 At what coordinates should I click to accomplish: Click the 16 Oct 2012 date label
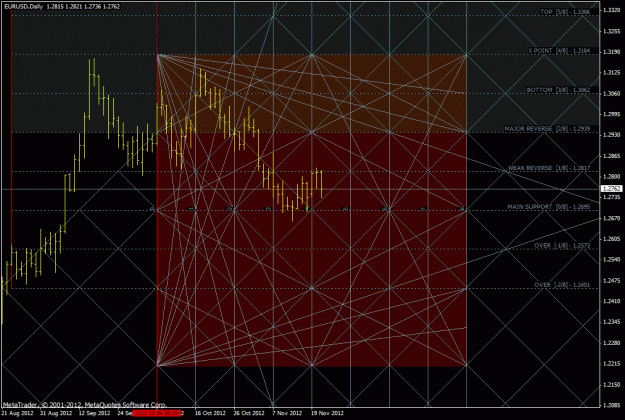210,413
